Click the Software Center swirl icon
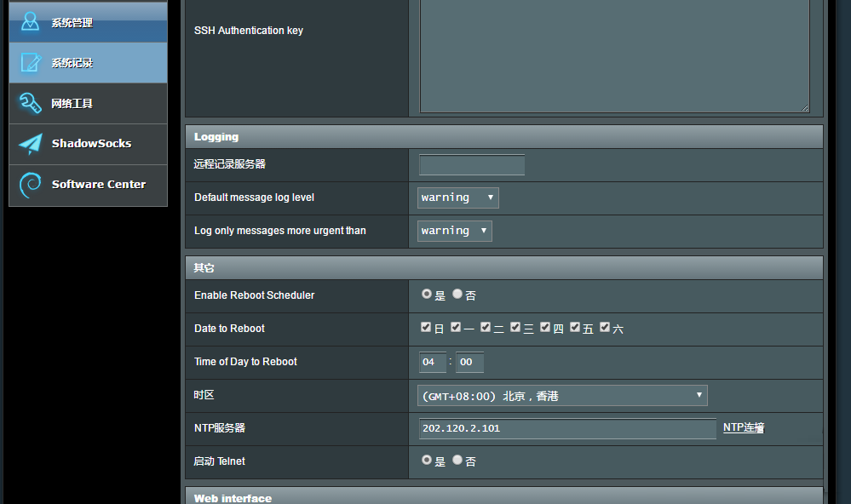 click(30, 184)
